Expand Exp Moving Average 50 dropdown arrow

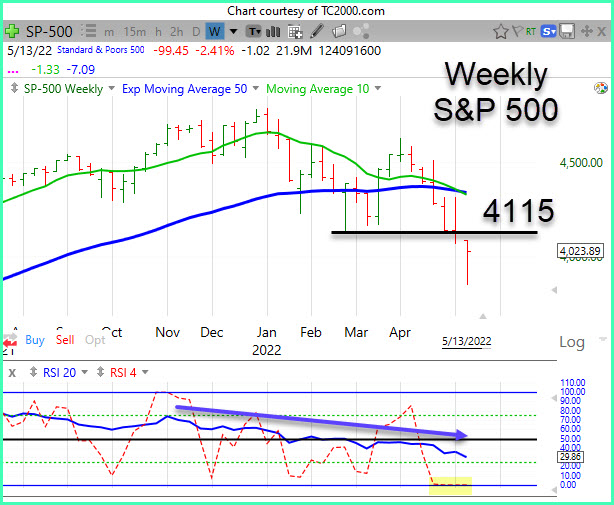[256, 88]
